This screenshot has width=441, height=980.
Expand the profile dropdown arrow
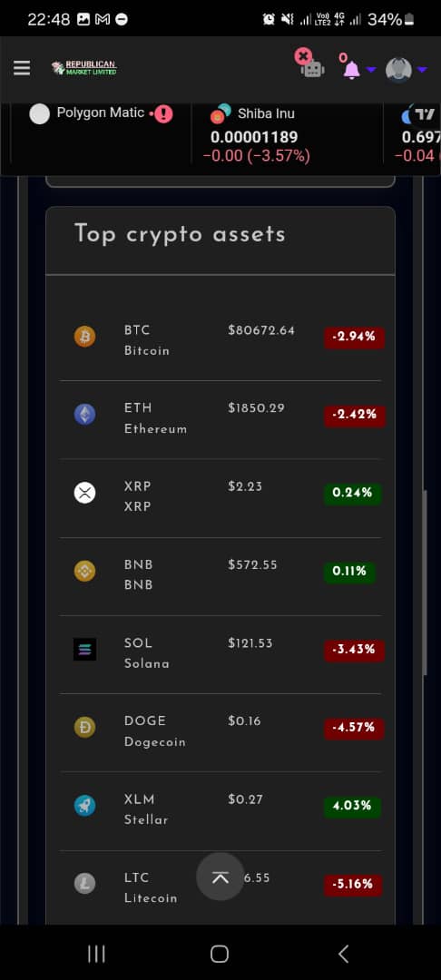[x=422, y=69]
